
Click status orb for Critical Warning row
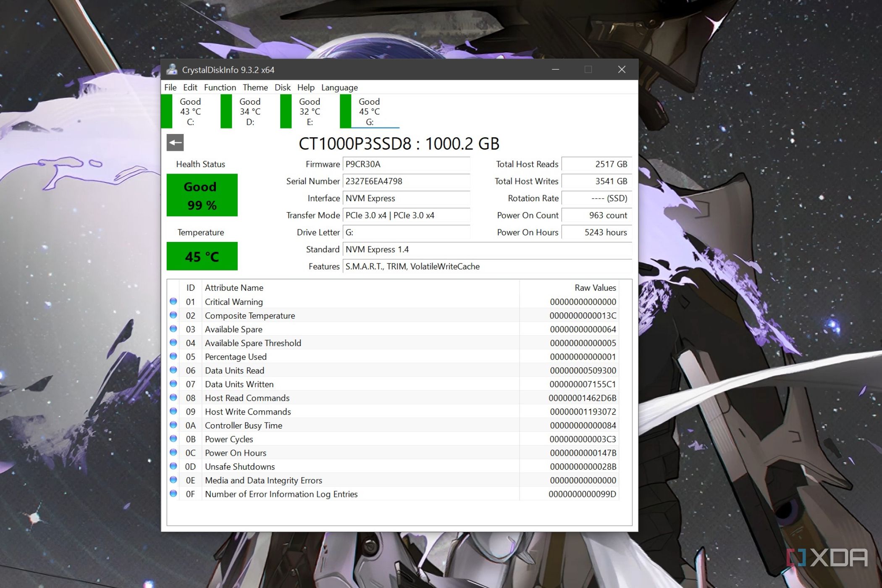pos(173,302)
